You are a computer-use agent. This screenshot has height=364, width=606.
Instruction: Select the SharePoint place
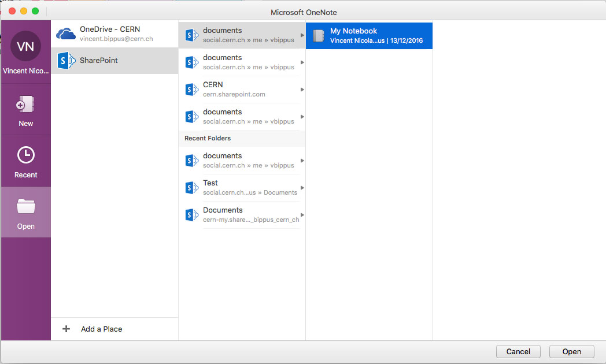[x=114, y=61]
